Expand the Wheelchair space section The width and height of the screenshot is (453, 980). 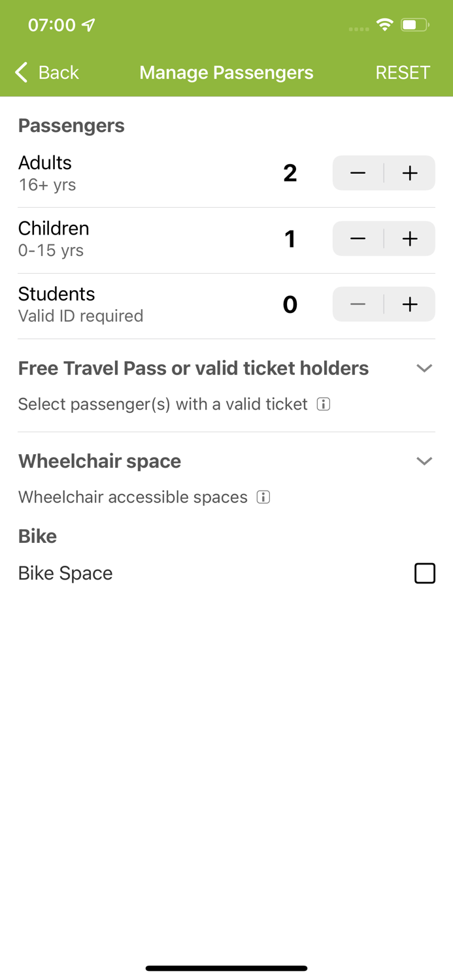424,461
